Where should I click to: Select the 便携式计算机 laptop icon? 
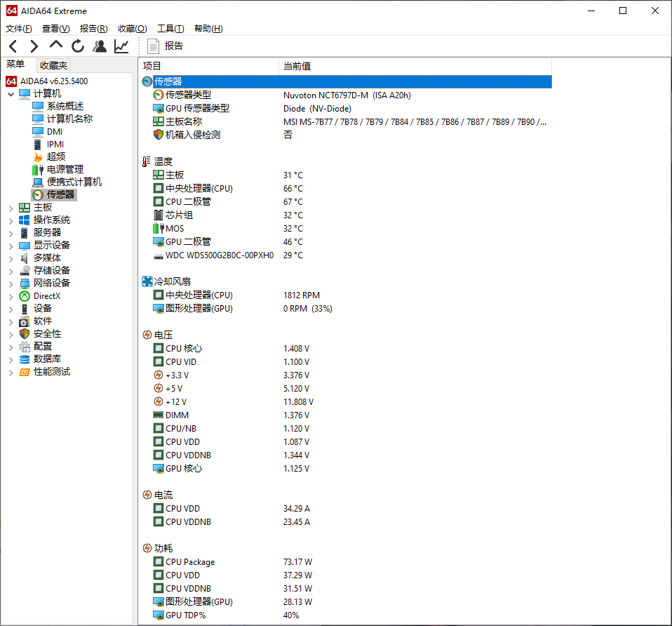(38, 182)
